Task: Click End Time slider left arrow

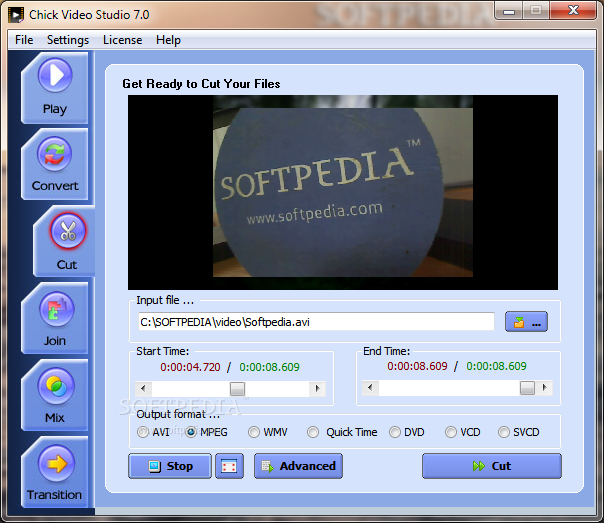Action: click(x=370, y=388)
